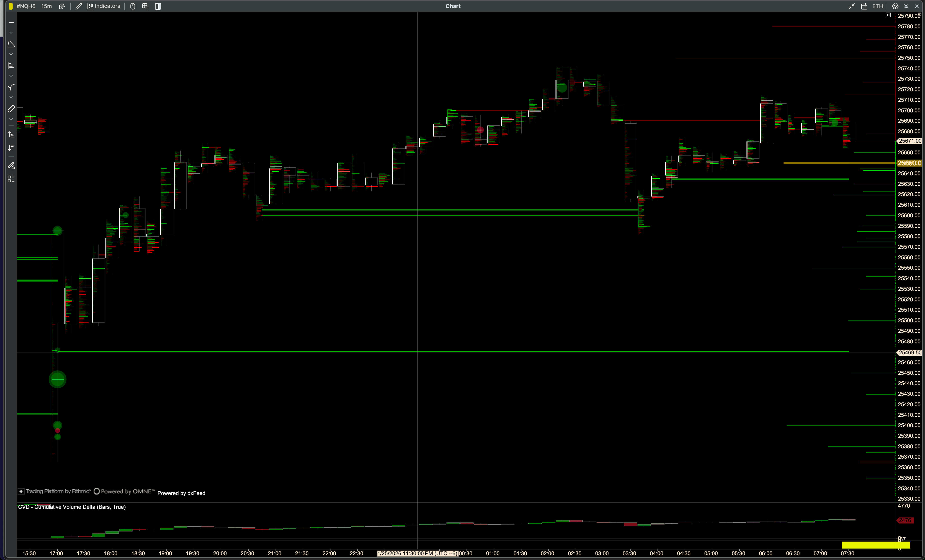This screenshot has width=925, height=560.
Task: Open the drawing objects list icon
Action: [11, 179]
